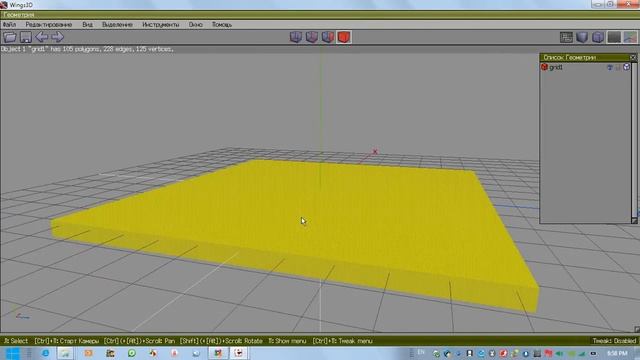Image resolution: width=640 pixels, height=360 pixels.
Task: Open the Редактирование menu
Action: coord(49,24)
